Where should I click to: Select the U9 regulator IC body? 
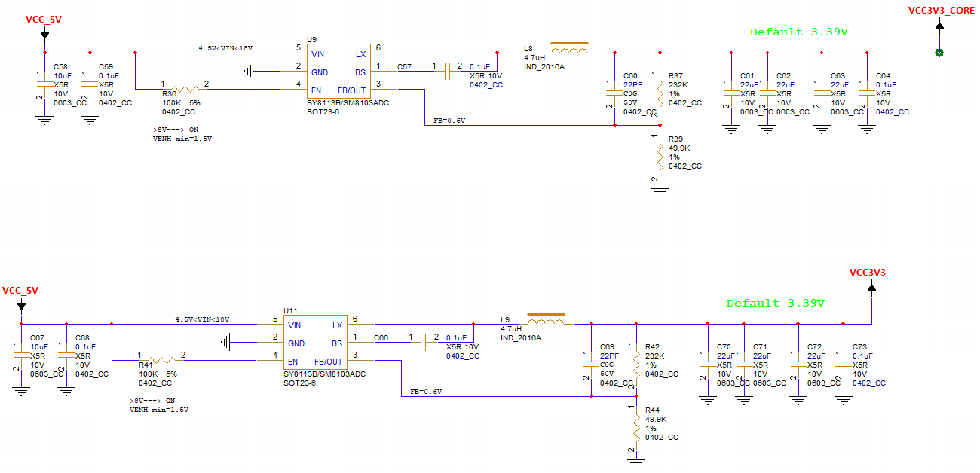[x=338, y=71]
